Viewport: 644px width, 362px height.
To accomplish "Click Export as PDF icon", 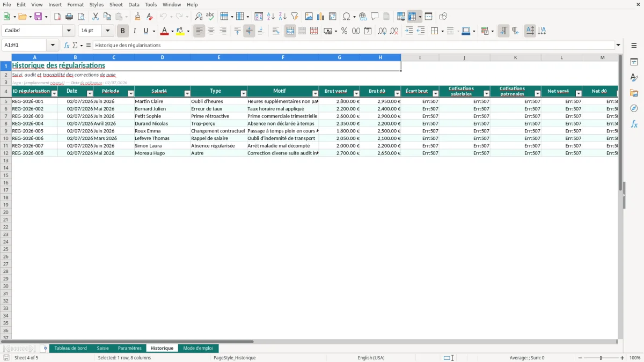I will (x=57, y=17).
